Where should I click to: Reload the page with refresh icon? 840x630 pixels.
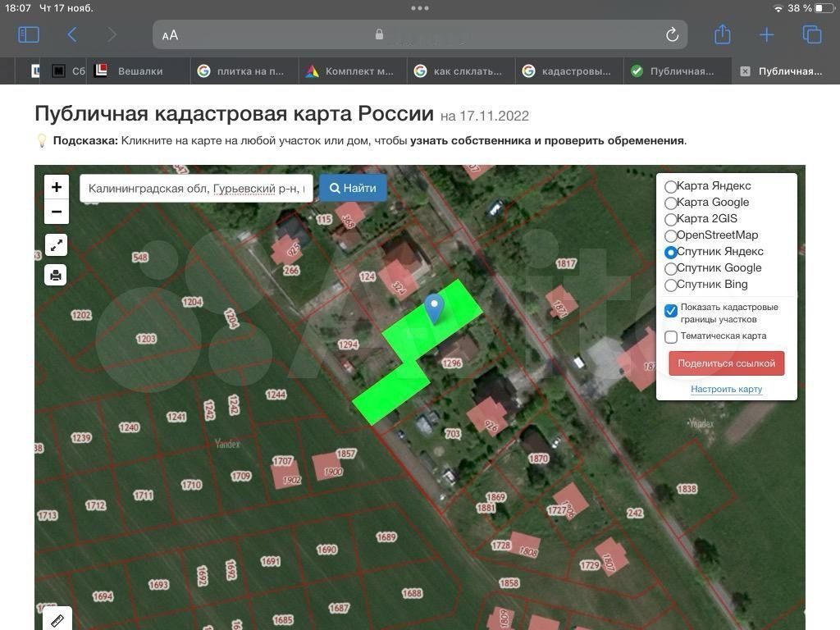click(x=672, y=34)
